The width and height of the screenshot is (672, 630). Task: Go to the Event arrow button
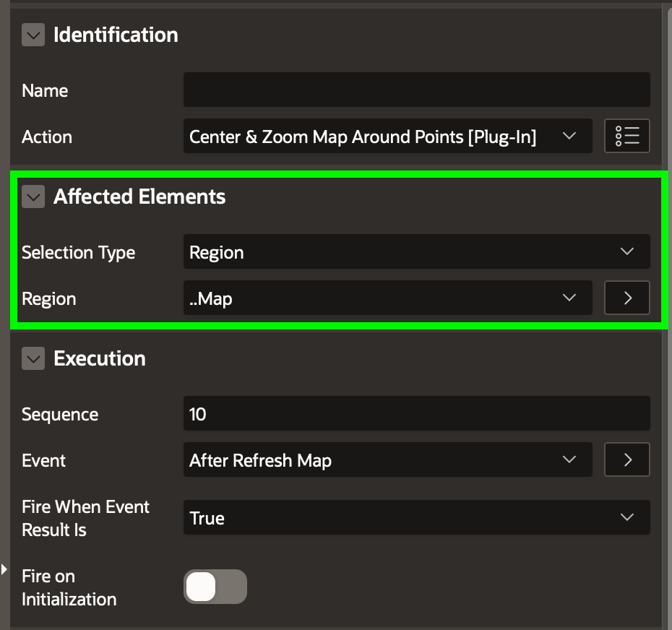click(626, 460)
